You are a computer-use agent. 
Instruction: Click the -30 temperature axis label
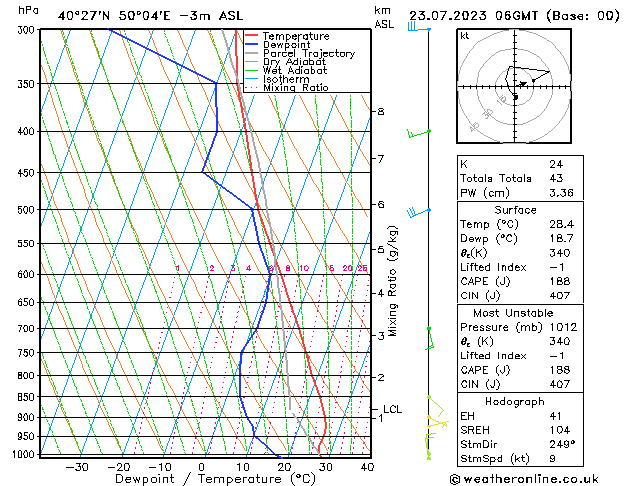pos(77,467)
